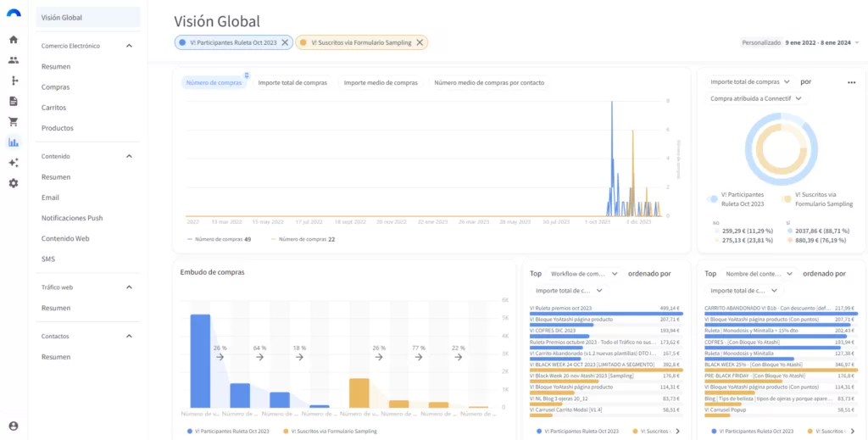Screen dimensions: 868x440
Task: Toggle Participantes Ruleta Oct 2023 donut legend
Action: [737, 199]
